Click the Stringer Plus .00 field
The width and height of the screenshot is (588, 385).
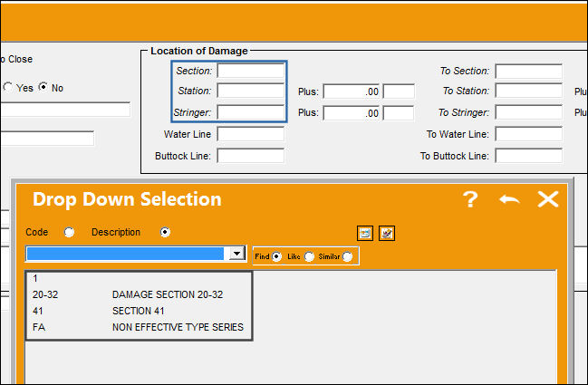[x=352, y=113]
